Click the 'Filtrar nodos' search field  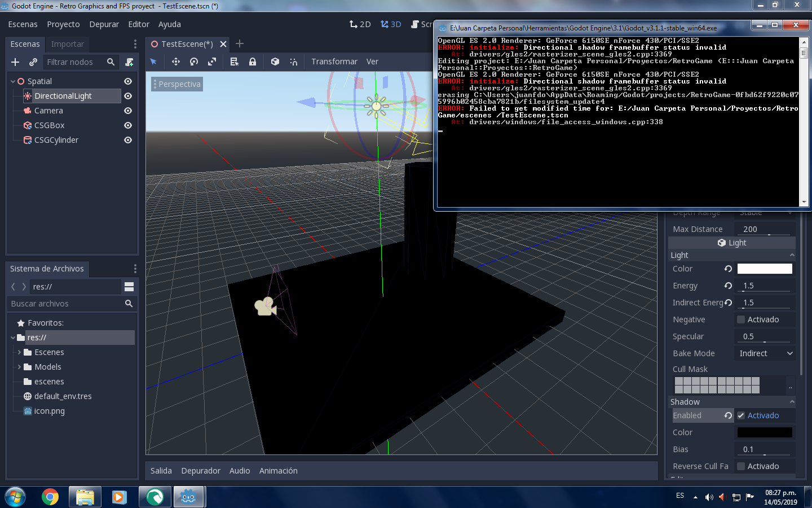coord(73,62)
